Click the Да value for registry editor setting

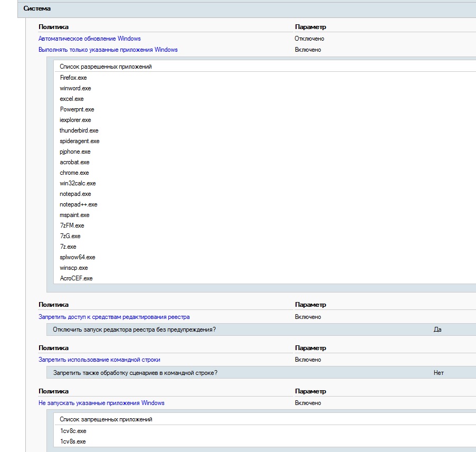tap(437, 329)
